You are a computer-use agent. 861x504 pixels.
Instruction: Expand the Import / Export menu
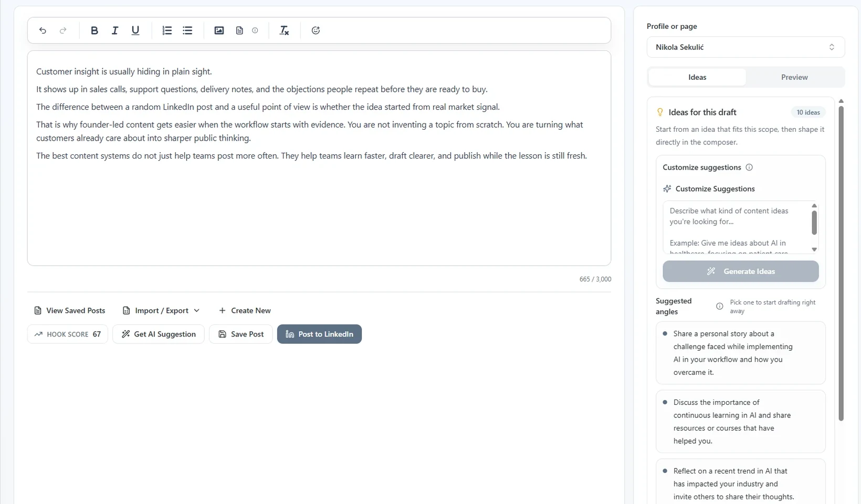161,310
